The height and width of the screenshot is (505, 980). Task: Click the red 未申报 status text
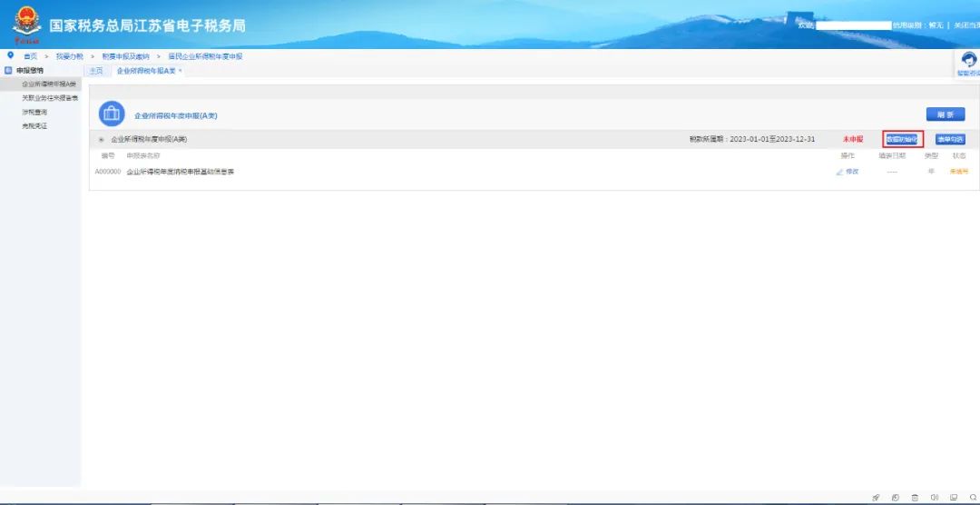pyautogui.click(x=852, y=139)
